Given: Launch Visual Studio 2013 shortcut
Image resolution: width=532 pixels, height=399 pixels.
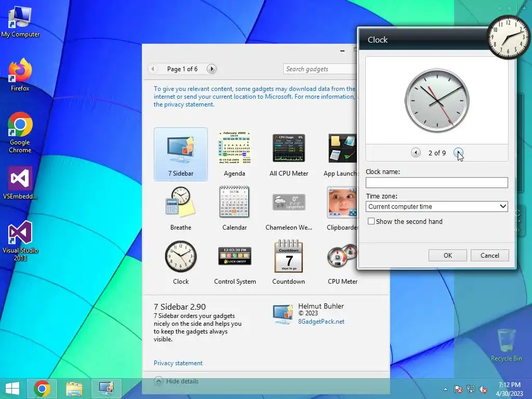Looking at the screenshot, I should pyautogui.click(x=20, y=241).
